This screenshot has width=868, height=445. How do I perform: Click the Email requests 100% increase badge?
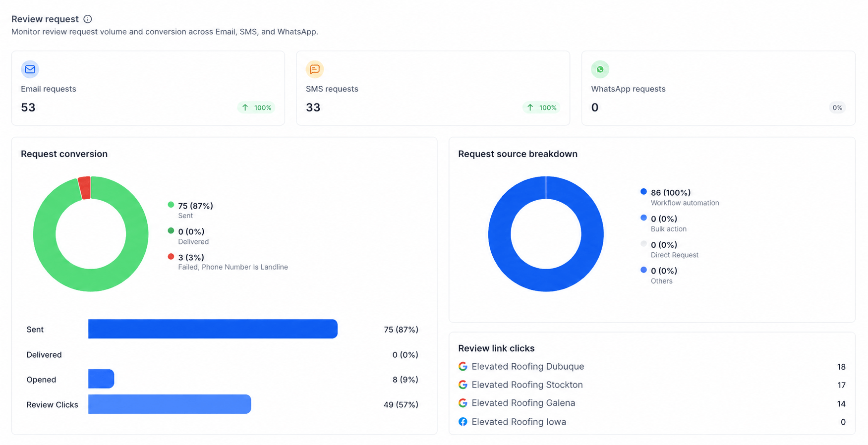tap(256, 108)
